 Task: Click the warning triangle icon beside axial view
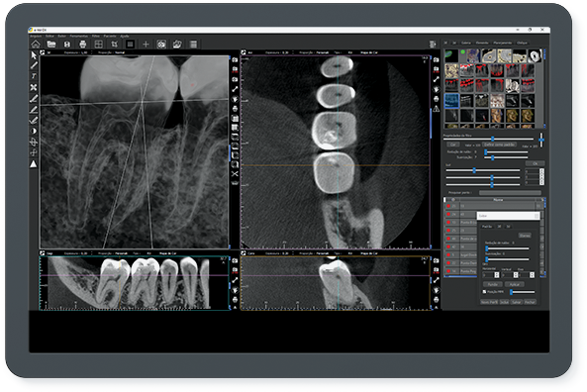(x=437, y=109)
